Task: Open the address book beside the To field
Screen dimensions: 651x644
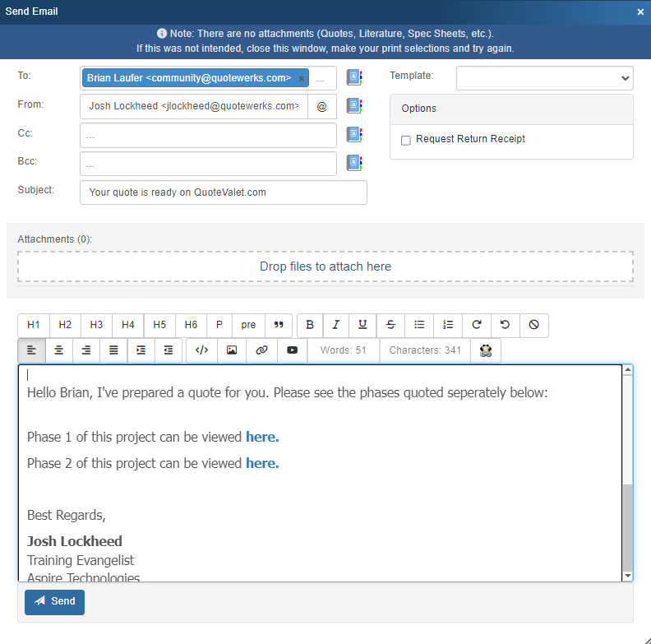Action: click(x=354, y=78)
